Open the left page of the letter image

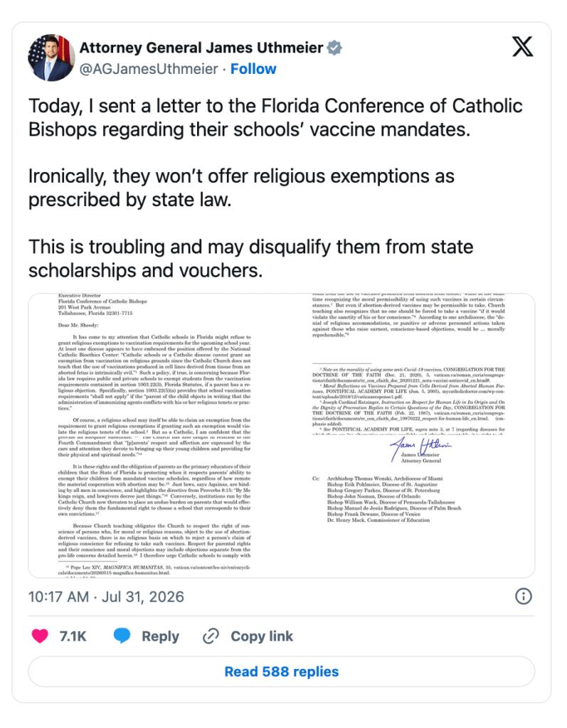155,436
